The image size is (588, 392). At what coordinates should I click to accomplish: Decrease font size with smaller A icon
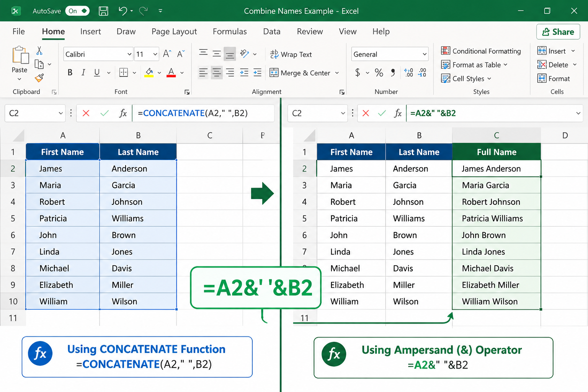pos(181,54)
